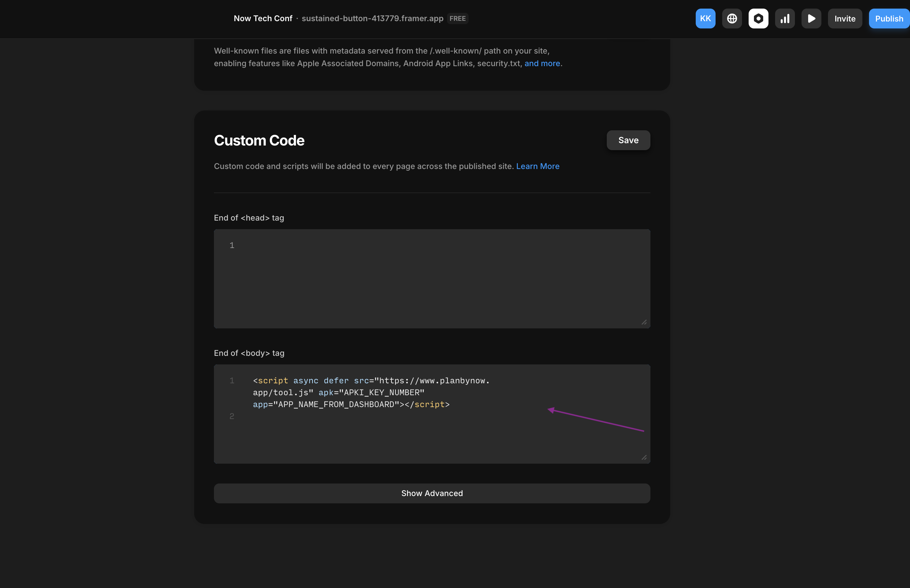The width and height of the screenshot is (910, 588).
Task: Click the 'End of <body> tag' label
Action: 249,353
